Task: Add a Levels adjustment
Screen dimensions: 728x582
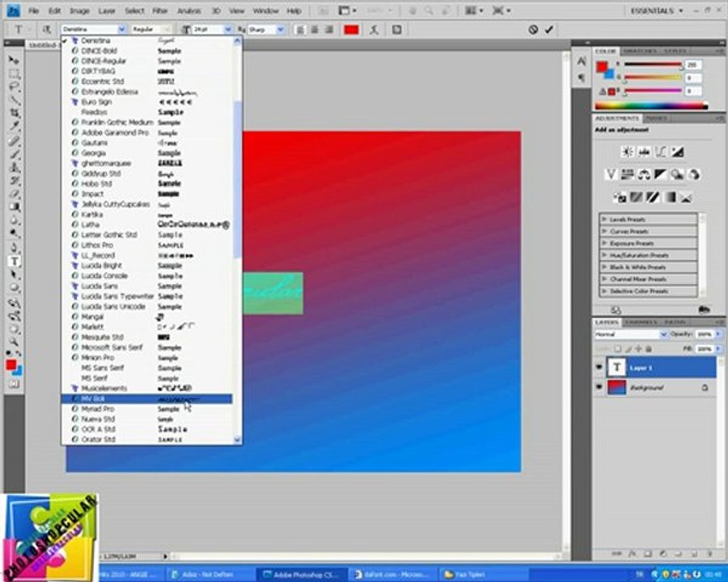Action: [x=644, y=152]
